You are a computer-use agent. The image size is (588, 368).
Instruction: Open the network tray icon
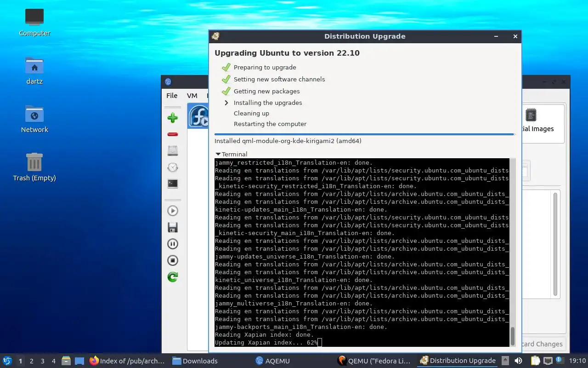point(548,361)
